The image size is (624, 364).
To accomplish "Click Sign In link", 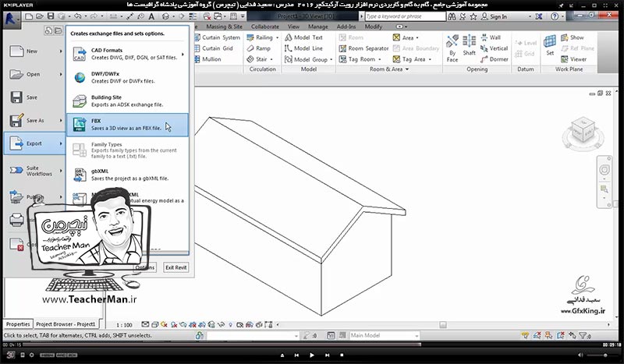I will (x=498, y=16).
